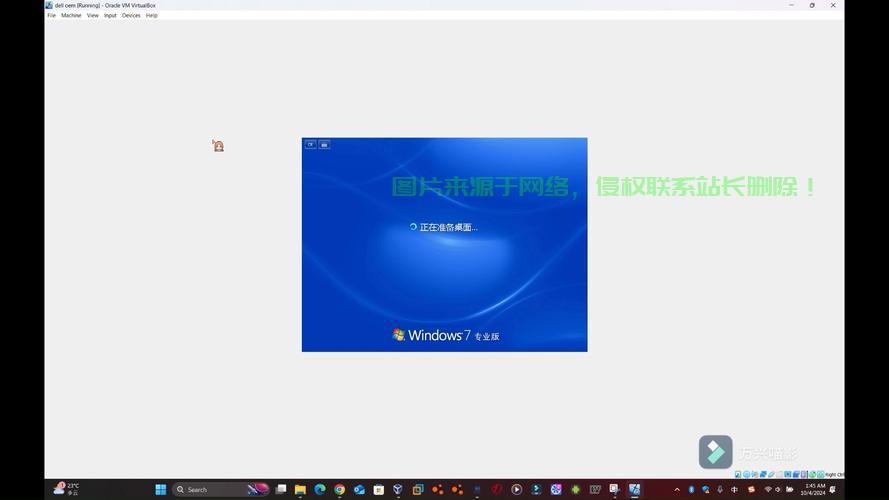Select the active VirtualBox VM taskbar icon

[634, 489]
